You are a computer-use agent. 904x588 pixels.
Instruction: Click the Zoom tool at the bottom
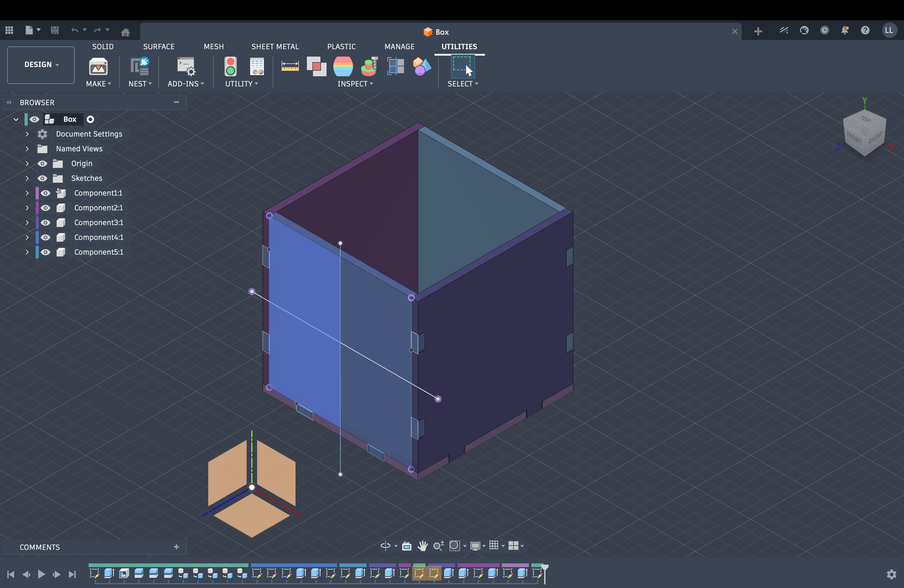(x=439, y=546)
